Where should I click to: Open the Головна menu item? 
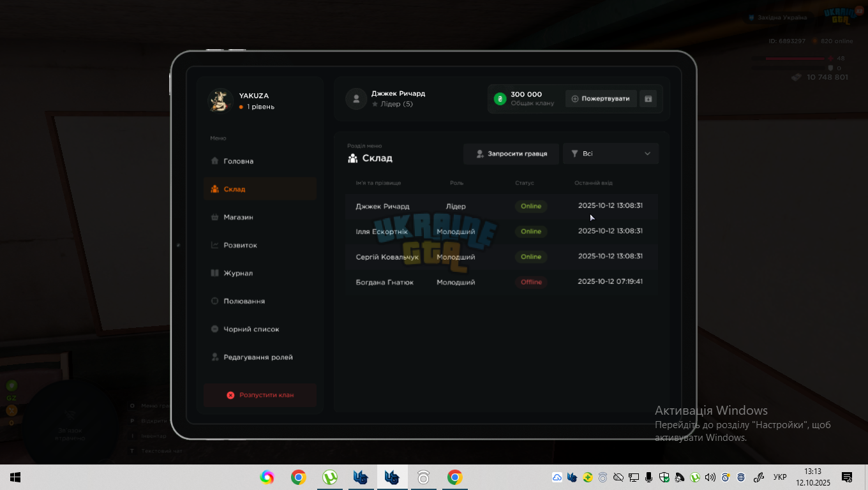[260, 161]
